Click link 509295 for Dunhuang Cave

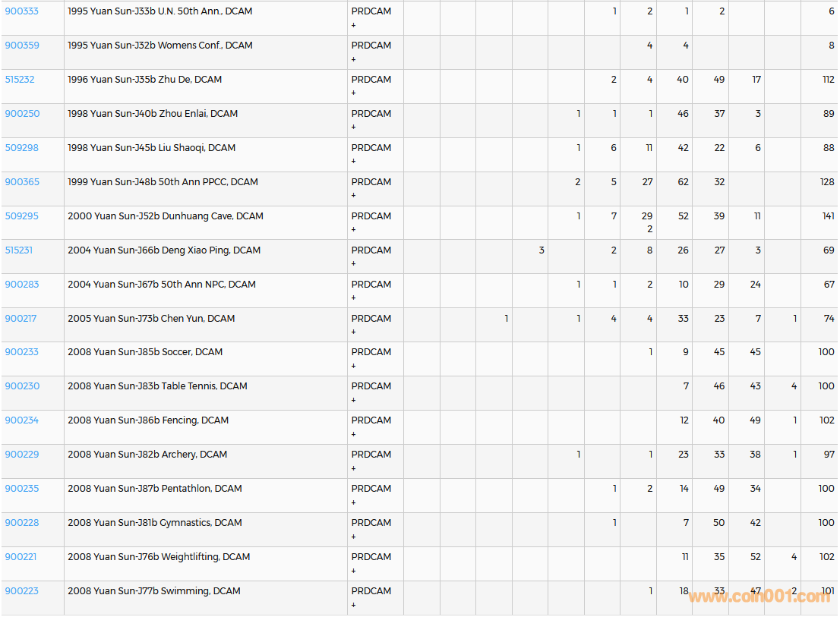pos(21,216)
